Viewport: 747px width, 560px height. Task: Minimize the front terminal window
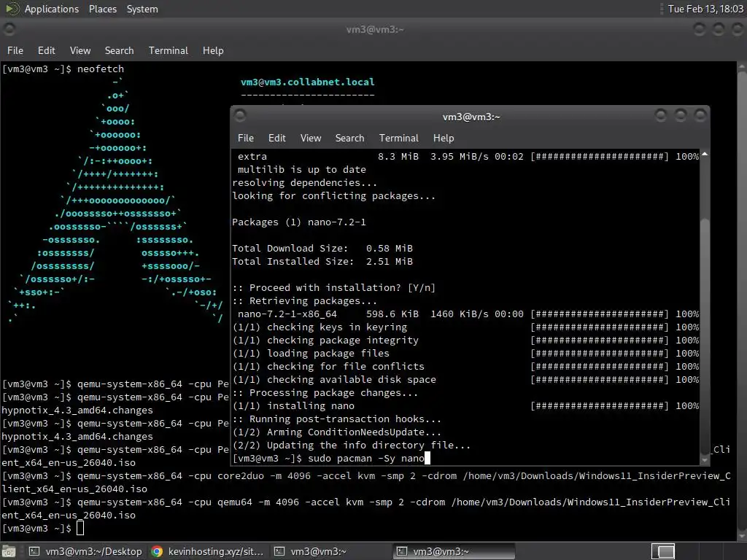point(660,116)
